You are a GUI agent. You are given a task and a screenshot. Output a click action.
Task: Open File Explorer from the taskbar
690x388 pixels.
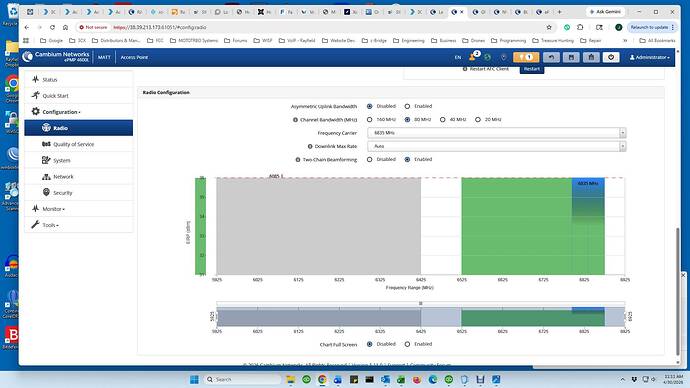pos(290,379)
